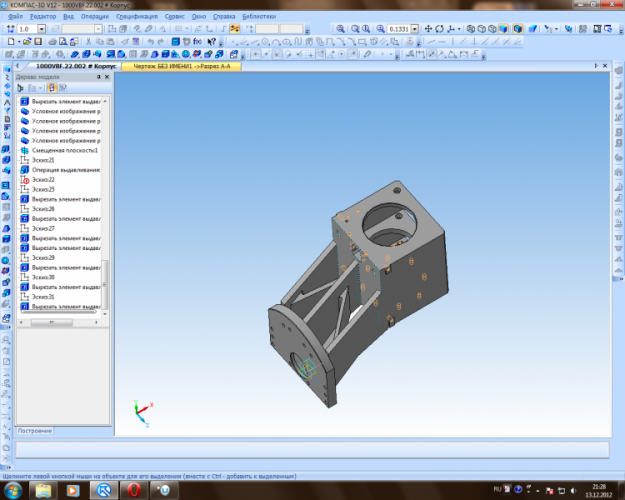Select Эскиз:22 in the model tree
The width and height of the screenshot is (625, 500).
[x=43, y=180]
